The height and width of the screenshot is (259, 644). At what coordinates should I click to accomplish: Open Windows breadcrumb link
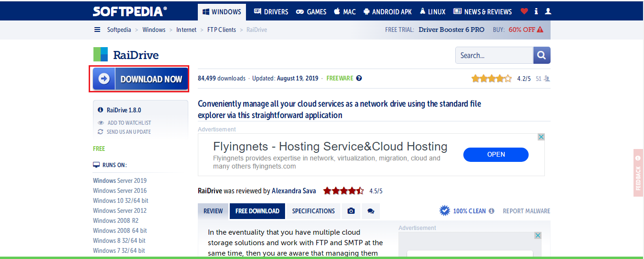(154, 30)
